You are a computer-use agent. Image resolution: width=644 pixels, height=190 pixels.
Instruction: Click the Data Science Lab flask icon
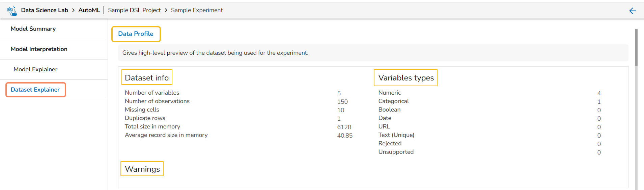point(12,10)
